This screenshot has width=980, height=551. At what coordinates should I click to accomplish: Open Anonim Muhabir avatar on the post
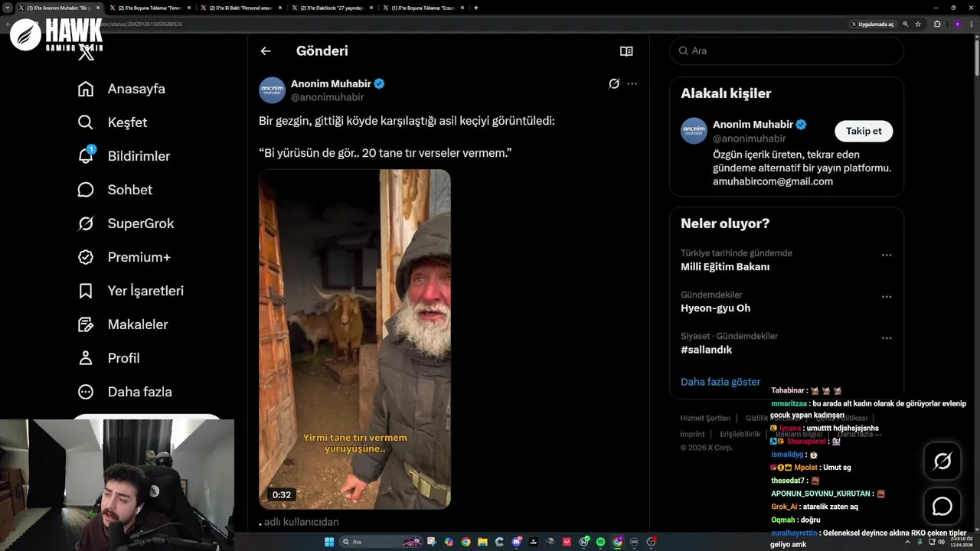(273, 90)
